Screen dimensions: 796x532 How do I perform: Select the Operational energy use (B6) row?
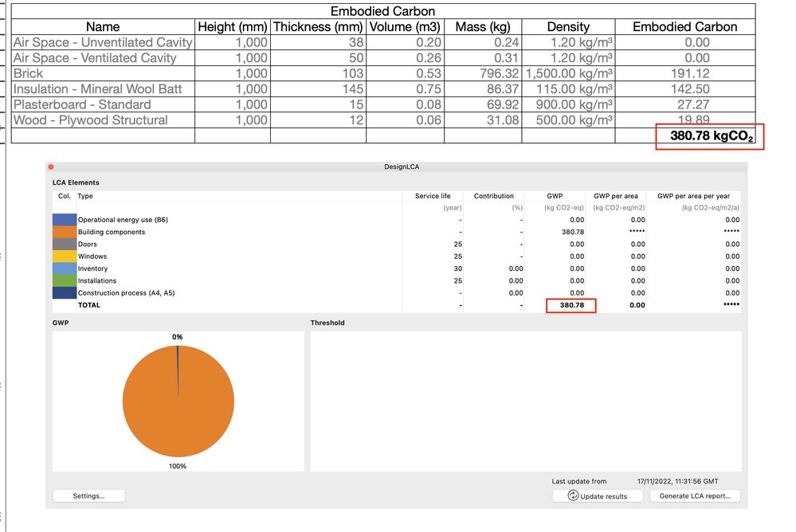click(x=396, y=220)
